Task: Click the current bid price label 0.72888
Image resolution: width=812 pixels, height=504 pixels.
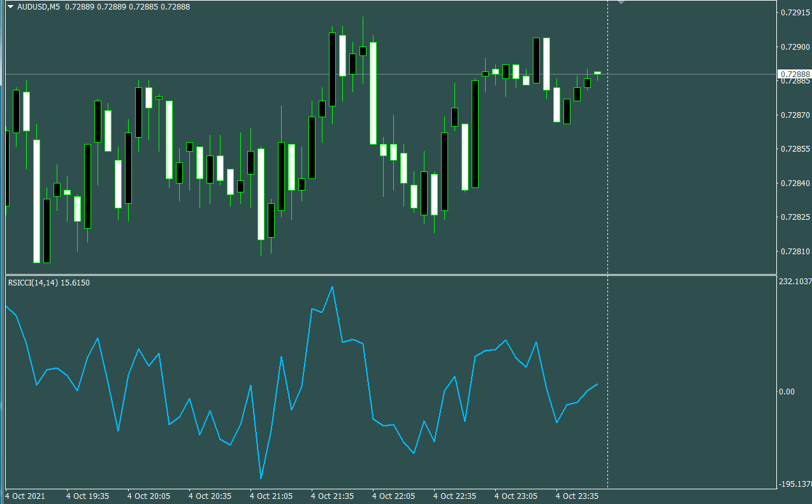Action: click(x=795, y=75)
